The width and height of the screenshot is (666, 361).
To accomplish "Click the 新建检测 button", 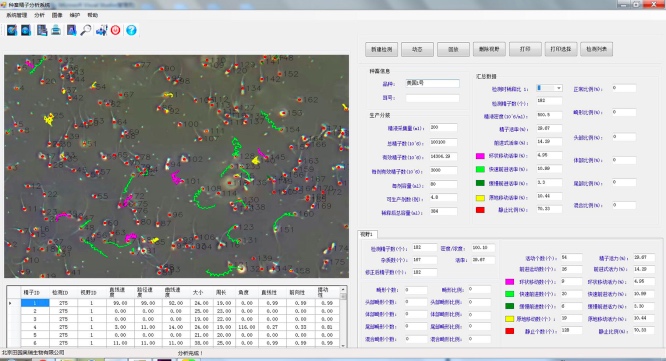I will (x=381, y=49).
